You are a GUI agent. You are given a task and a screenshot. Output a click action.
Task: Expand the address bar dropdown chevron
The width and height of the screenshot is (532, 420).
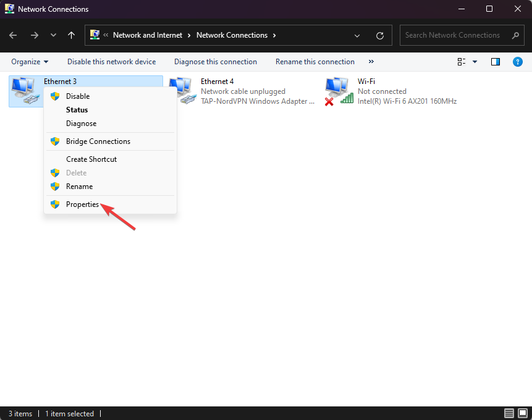357,35
